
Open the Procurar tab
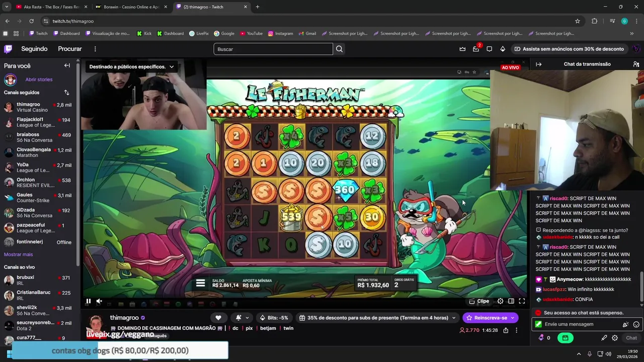[x=70, y=49]
